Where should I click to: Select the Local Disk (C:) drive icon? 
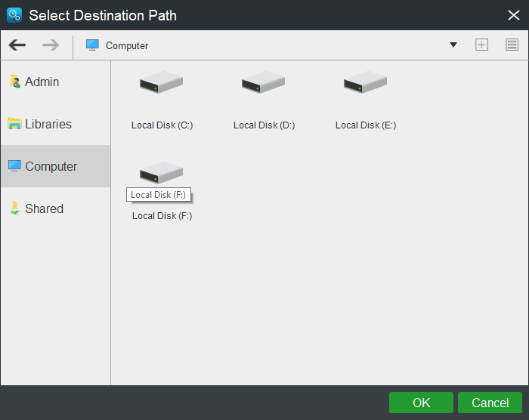coord(161,82)
